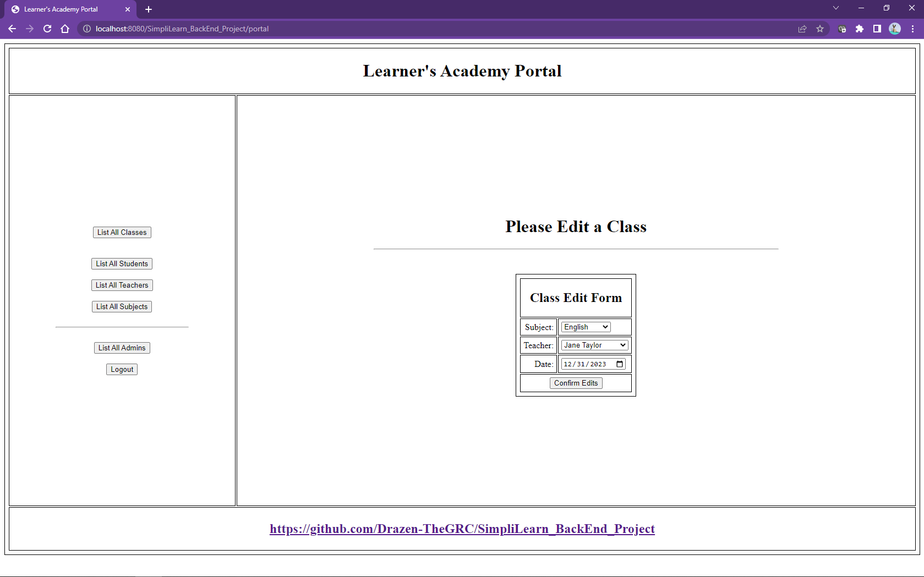
Task: Restore down the browser window
Action: pos(886,8)
